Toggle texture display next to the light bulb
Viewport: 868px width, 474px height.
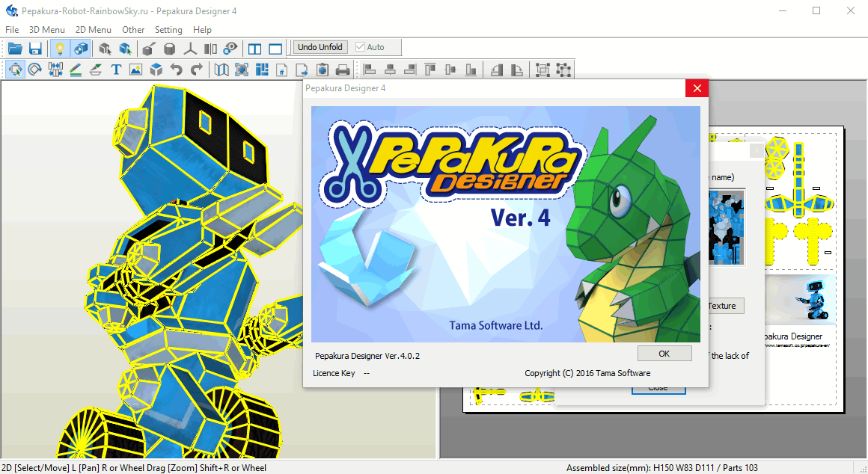[81, 49]
